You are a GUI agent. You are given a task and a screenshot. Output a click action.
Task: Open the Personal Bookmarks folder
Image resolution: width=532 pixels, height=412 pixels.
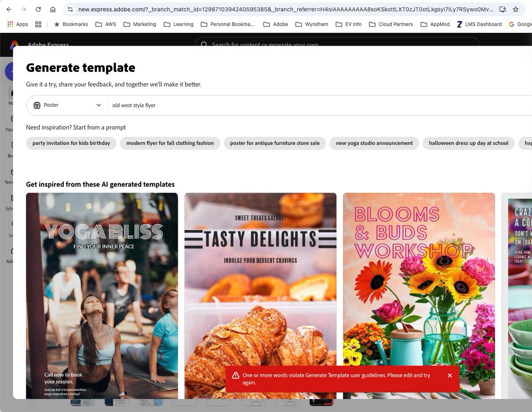227,24
